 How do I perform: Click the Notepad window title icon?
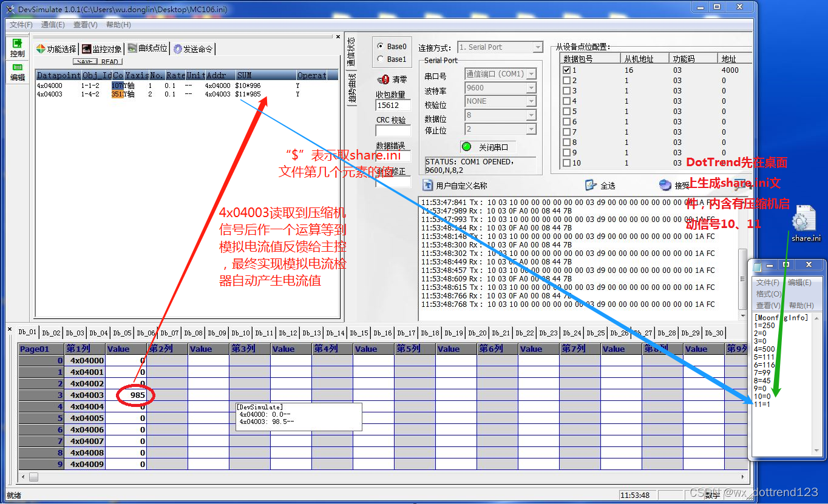pos(758,266)
